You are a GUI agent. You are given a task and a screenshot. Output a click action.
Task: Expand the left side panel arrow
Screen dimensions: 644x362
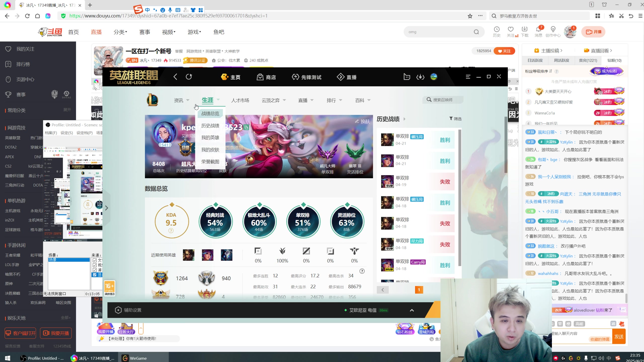click(x=107, y=208)
